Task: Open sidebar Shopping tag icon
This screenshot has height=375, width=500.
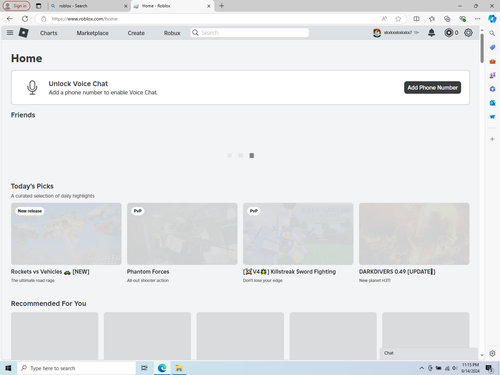Action: [492, 47]
